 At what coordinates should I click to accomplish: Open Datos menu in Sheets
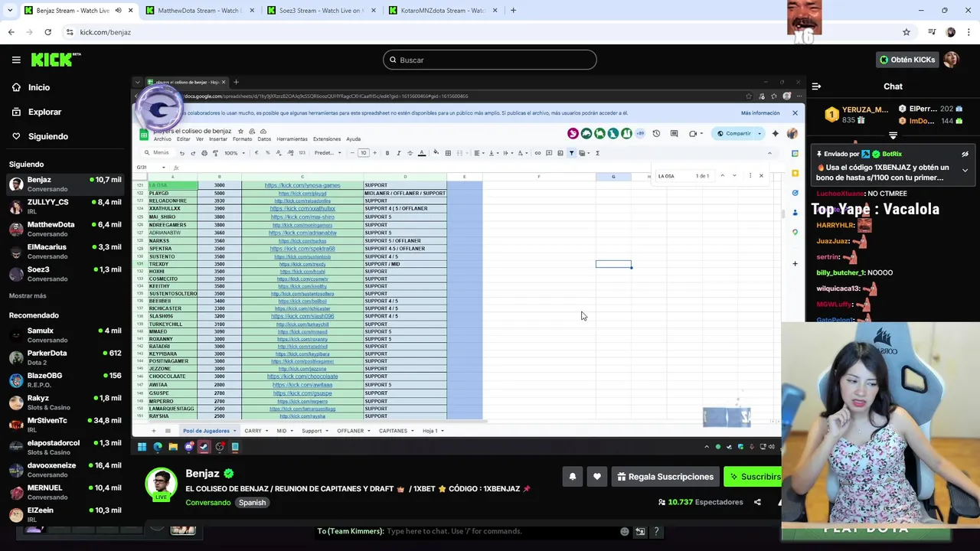click(x=264, y=139)
